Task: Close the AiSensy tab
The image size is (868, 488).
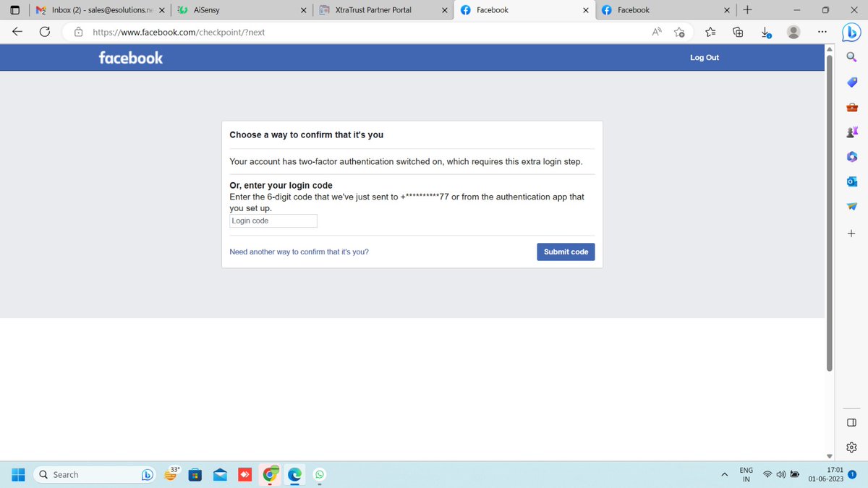Action: [x=304, y=10]
